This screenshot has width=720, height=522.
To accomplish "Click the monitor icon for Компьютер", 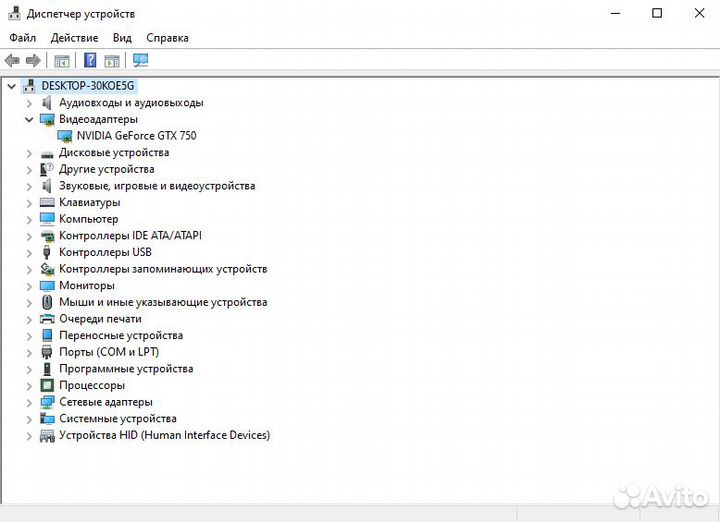I will 47,219.
